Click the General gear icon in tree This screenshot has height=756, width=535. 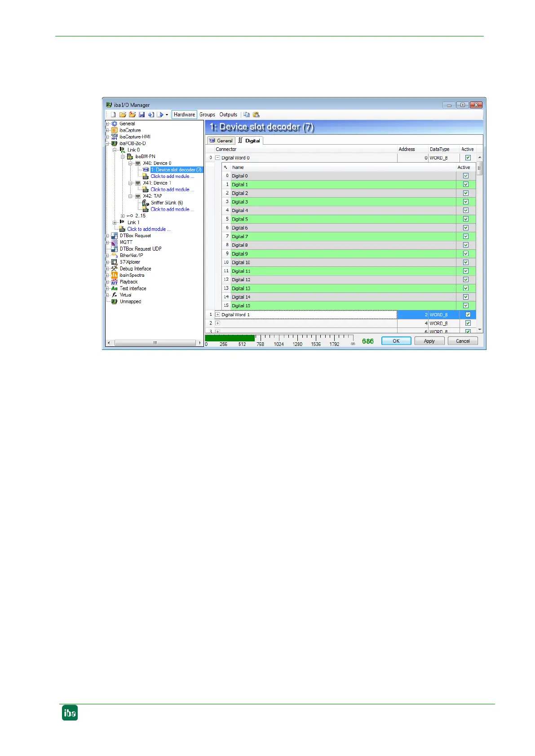114,124
